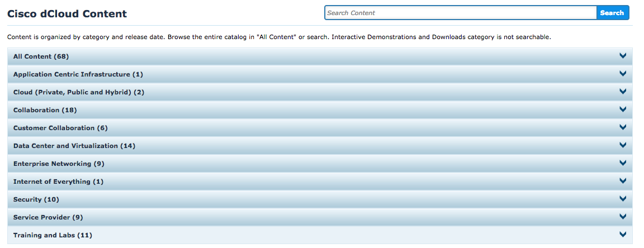The width and height of the screenshot is (644, 248).
Task: Click Application Centric Infrastructure (1) title
Action: [x=78, y=74]
